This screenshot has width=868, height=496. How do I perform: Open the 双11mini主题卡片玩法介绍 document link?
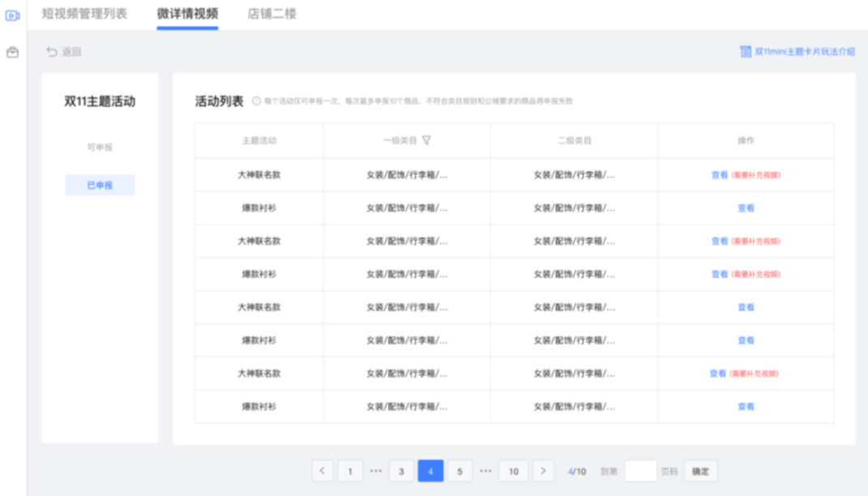pos(797,52)
